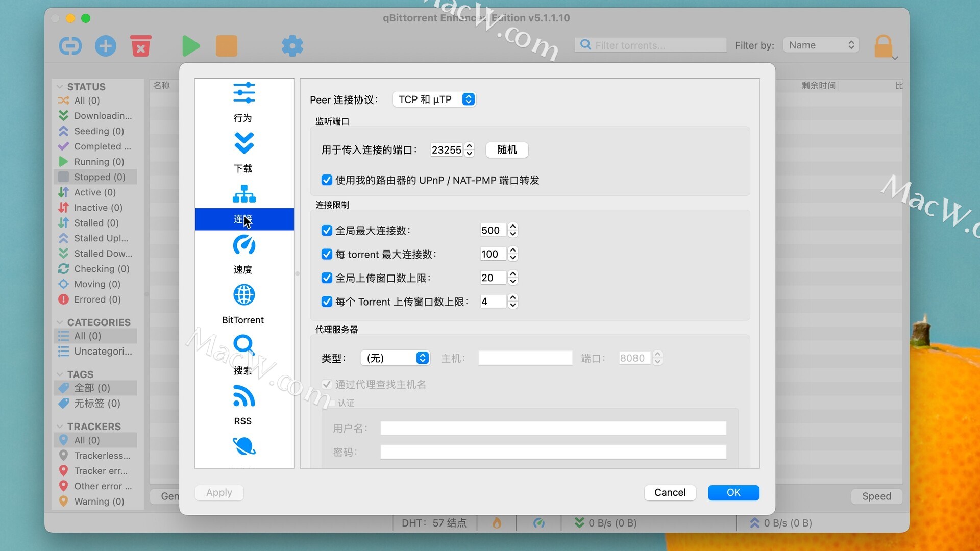
Task: Toggle 每 torrent 最大连接数 checkbox
Action: point(327,254)
